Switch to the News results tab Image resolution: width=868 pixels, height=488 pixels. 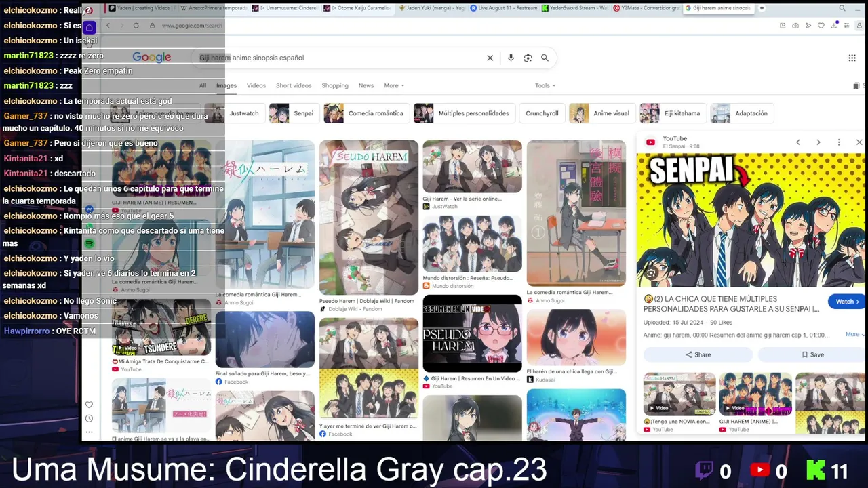[366, 86]
